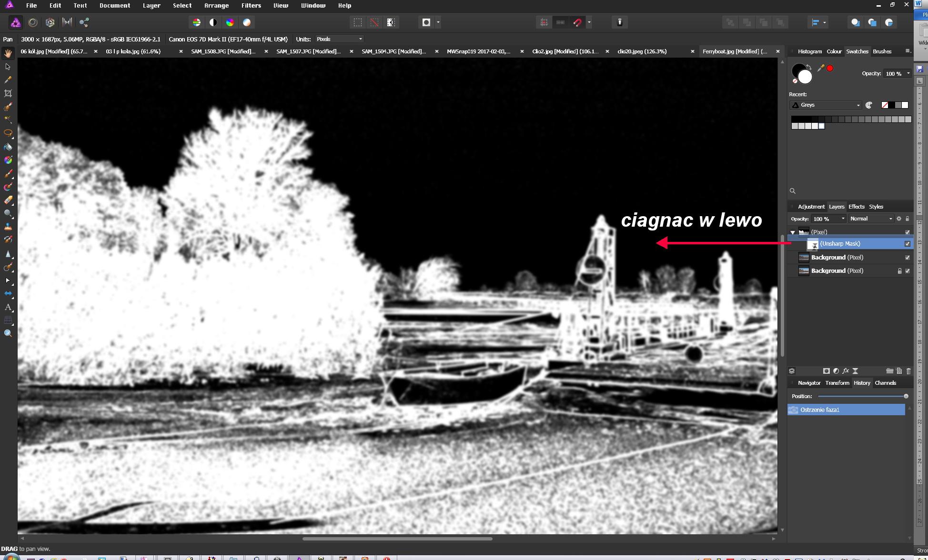928x560 pixels.
Task: Select the Crop tool
Action: pos(8,93)
